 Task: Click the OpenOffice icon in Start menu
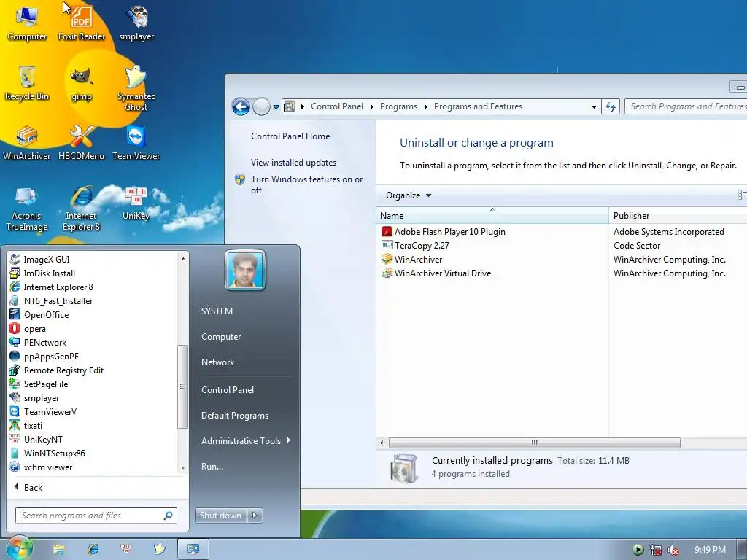[15, 315]
